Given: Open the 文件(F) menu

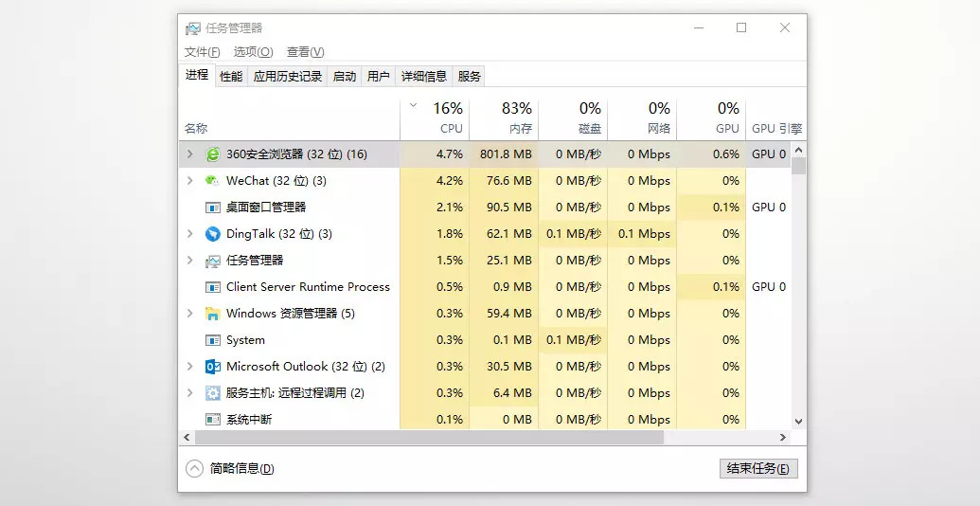Looking at the screenshot, I should [202, 52].
